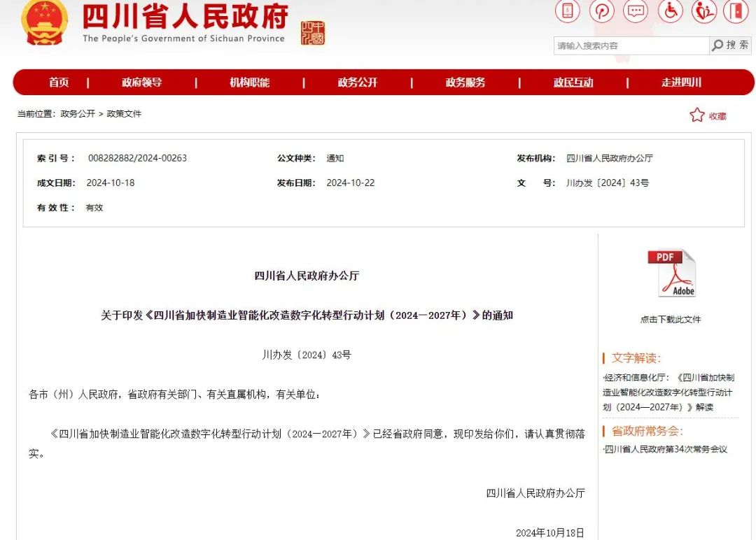The width and height of the screenshot is (756, 540).
Task: Click the centered 川办发〔2024〕43号 line
Action: pyautogui.click(x=307, y=355)
